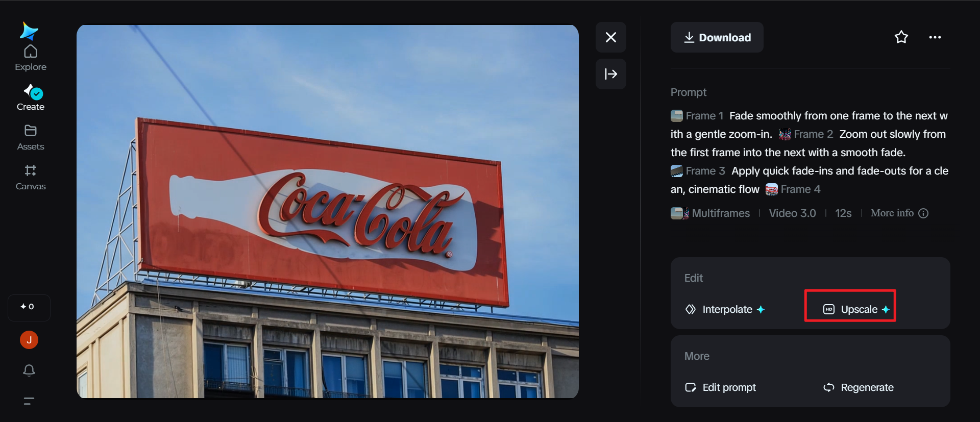Click the Coca-Cola billboard video preview
Viewport: 980px width, 422px height.
328,211
